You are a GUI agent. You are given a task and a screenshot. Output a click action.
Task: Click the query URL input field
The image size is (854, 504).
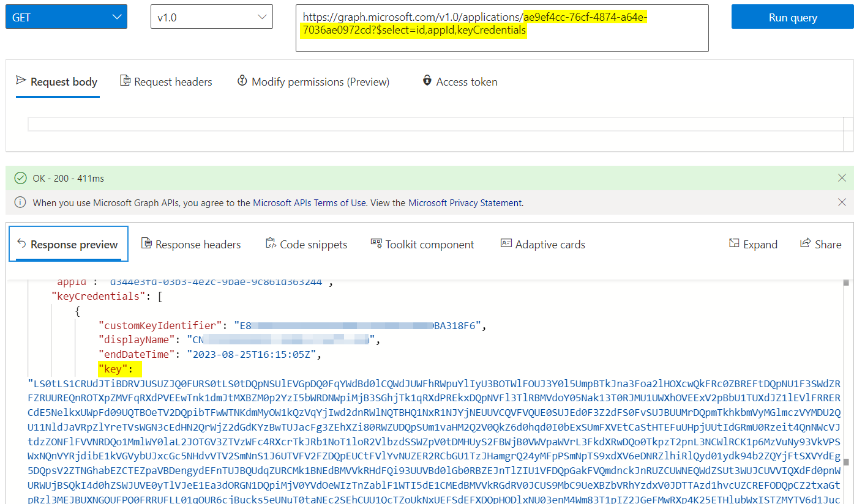[502, 28]
